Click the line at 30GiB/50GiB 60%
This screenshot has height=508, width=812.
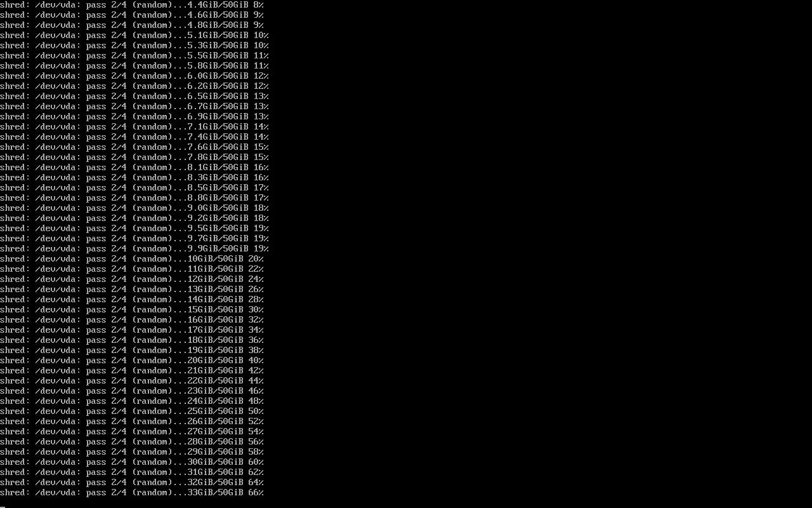point(132,462)
